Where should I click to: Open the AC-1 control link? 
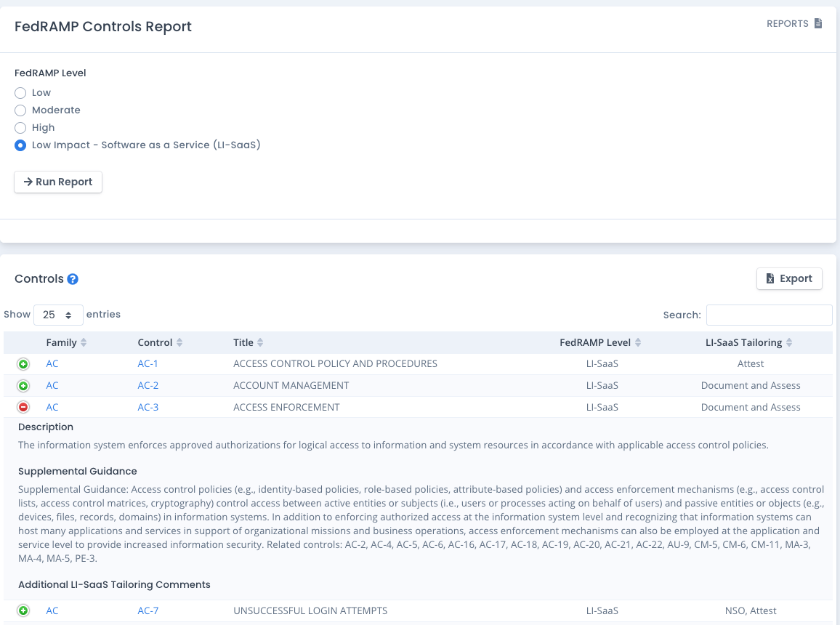coord(148,363)
